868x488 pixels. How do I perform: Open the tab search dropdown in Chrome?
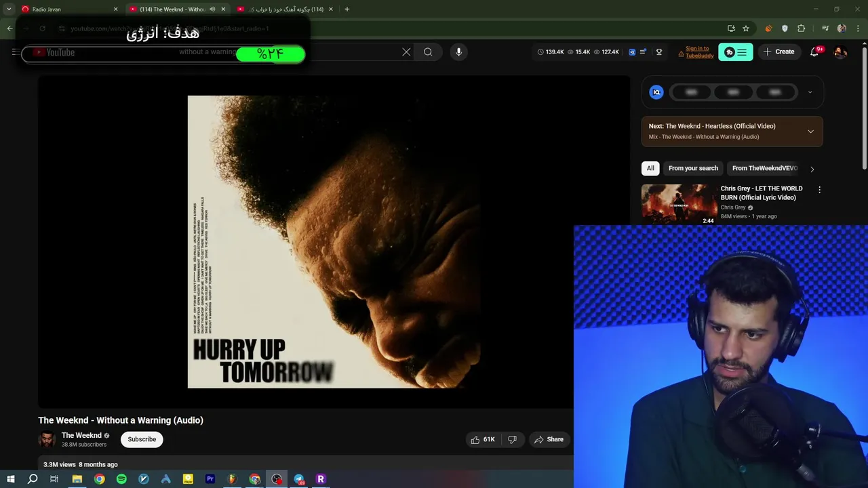[9, 9]
